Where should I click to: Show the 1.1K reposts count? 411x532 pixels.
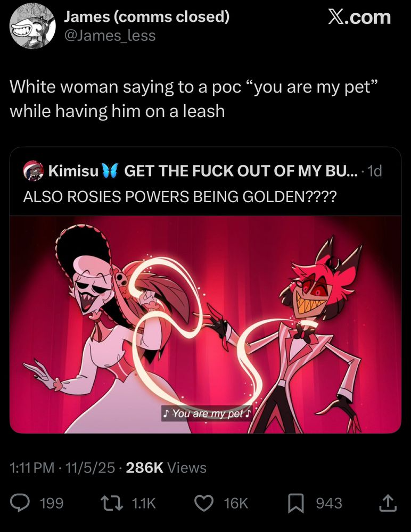pos(143,503)
